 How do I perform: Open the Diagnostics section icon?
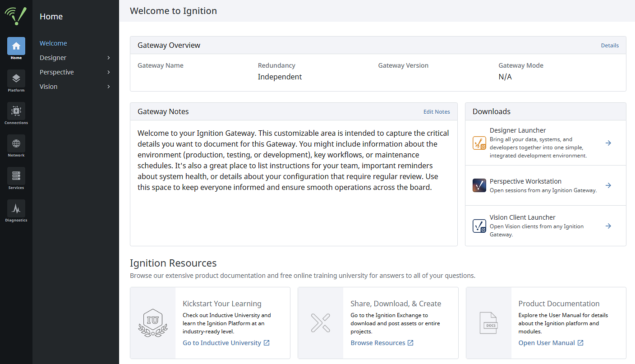click(16, 208)
